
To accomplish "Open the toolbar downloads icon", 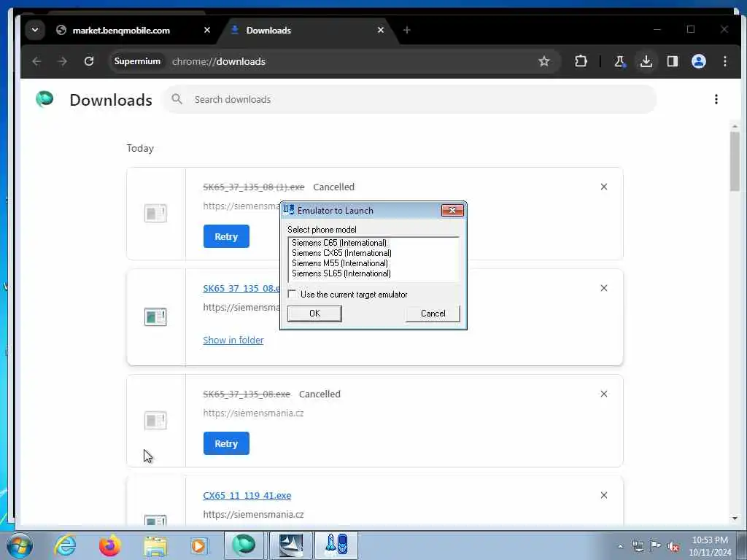I will (646, 61).
